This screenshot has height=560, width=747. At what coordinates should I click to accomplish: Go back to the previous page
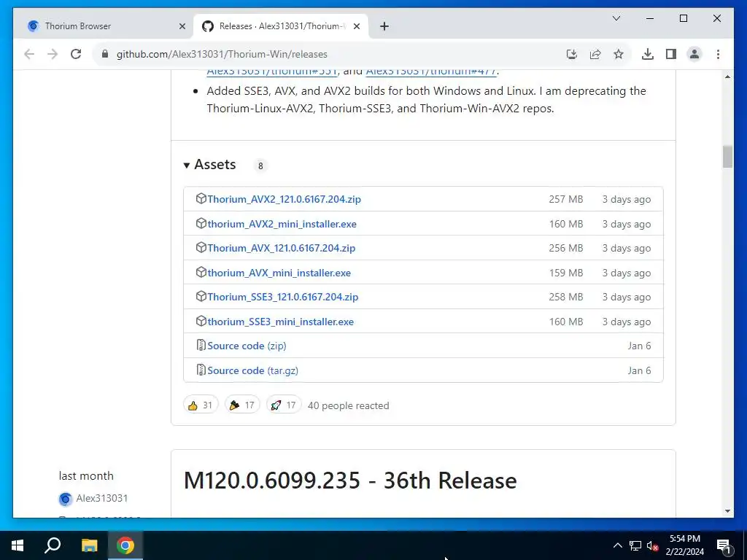pyautogui.click(x=29, y=54)
